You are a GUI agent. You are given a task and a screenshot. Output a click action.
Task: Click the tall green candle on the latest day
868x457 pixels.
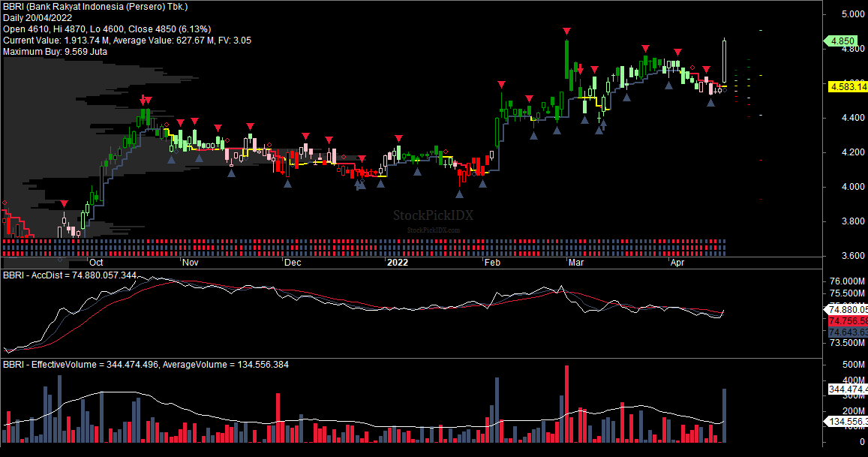click(x=725, y=61)
